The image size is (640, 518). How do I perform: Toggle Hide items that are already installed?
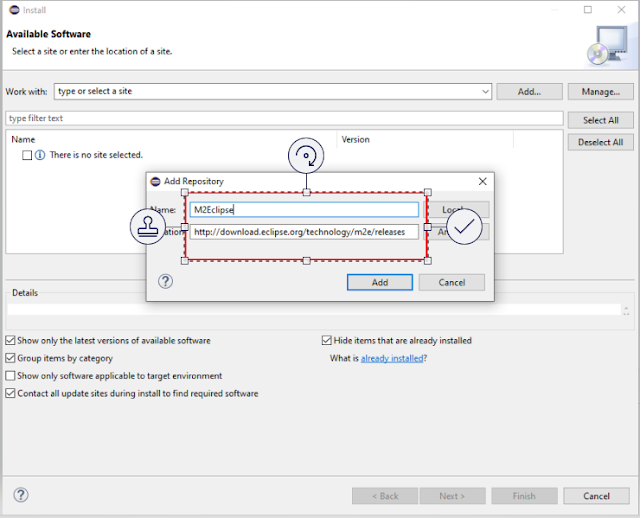327,340
